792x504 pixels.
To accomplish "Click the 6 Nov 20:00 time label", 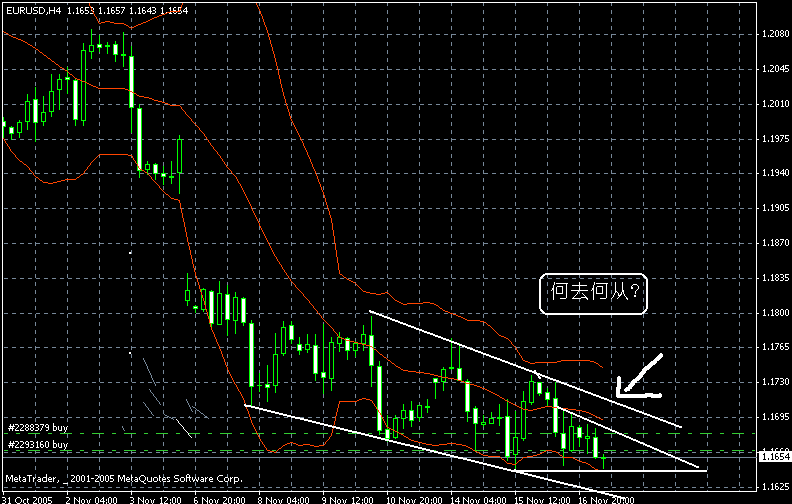I will (x=220, y=499).
